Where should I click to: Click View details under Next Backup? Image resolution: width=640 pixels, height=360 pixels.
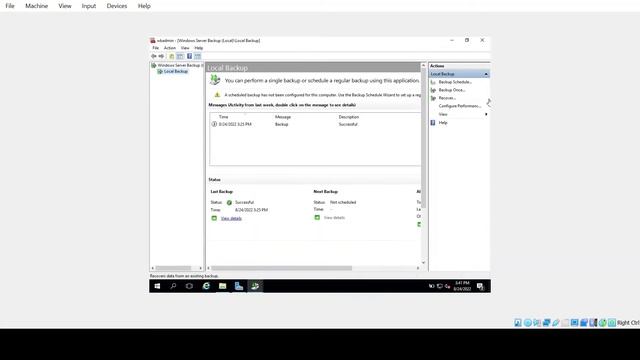pos(334,218)
